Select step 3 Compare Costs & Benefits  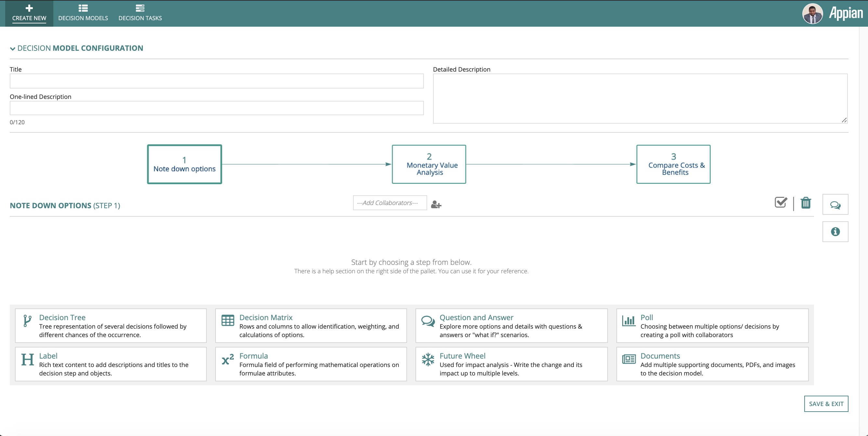[673, 164]
